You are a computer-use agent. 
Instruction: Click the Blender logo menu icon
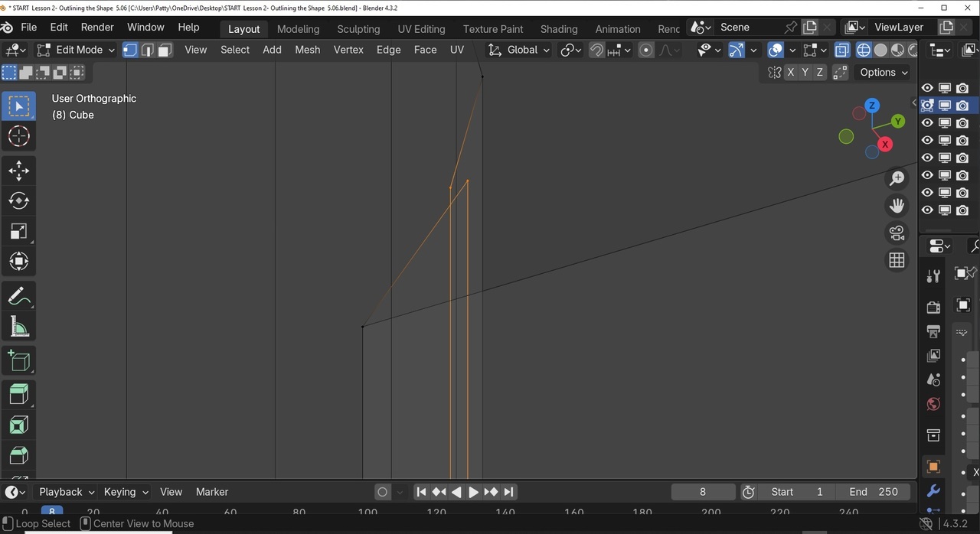coord(8,28)
